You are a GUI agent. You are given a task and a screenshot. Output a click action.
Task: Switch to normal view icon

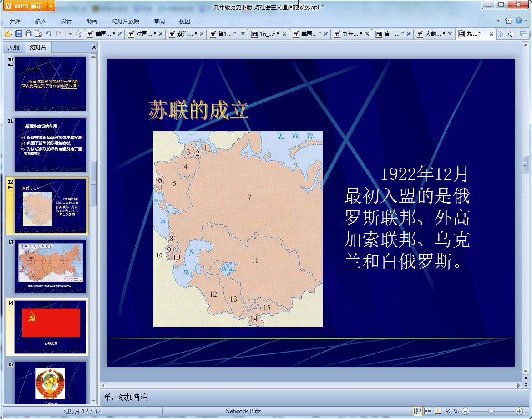pyautogui.click(x=418, y=411)
